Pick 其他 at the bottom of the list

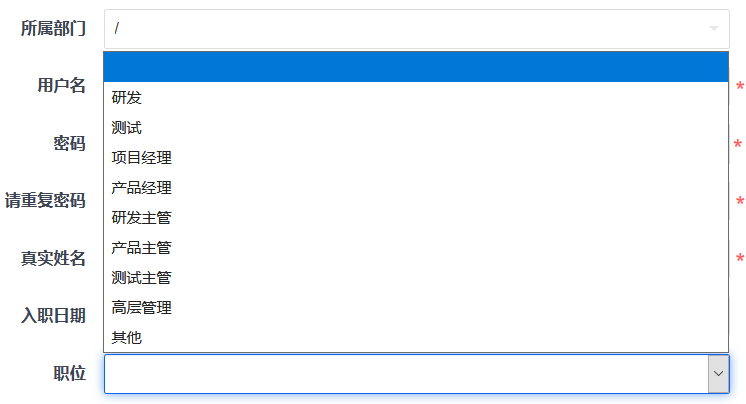pyautogui.click(x=127, y=338)
